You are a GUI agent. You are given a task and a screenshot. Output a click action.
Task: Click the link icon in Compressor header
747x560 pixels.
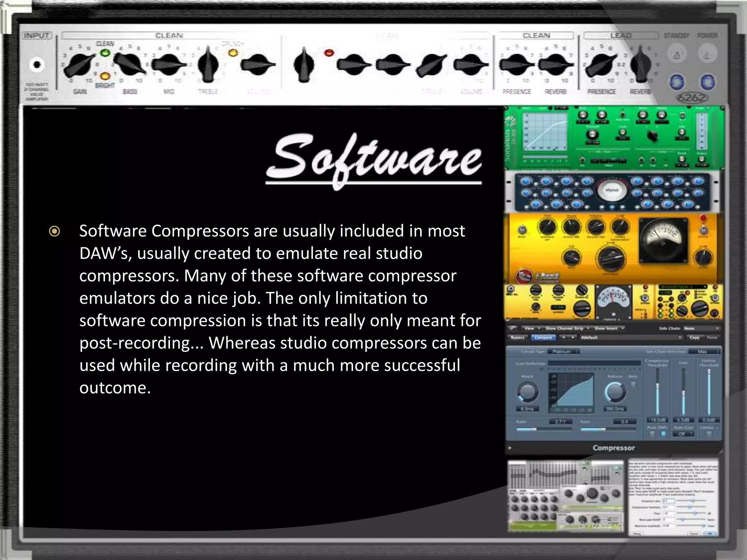[512, 328]
